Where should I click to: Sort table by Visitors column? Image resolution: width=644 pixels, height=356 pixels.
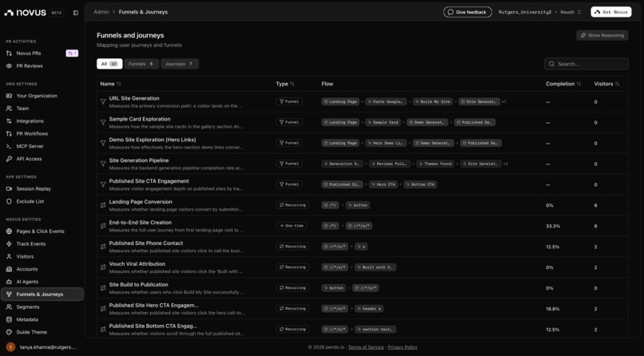(606, 84)
